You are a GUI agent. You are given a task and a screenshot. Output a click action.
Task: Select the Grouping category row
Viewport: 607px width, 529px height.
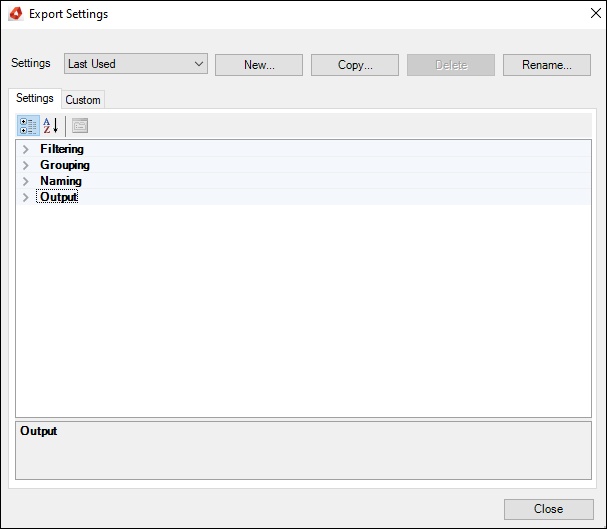pyautogui.click(x=304, y=165)
